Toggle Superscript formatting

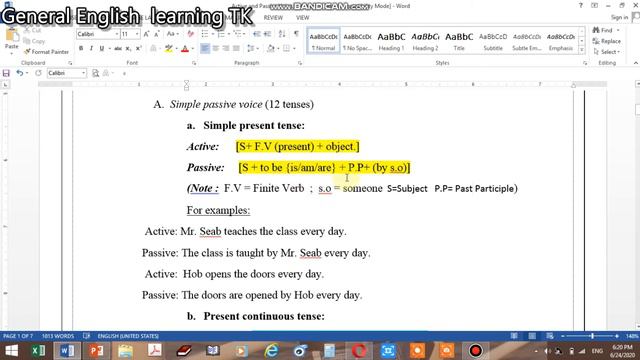[138, 49]
